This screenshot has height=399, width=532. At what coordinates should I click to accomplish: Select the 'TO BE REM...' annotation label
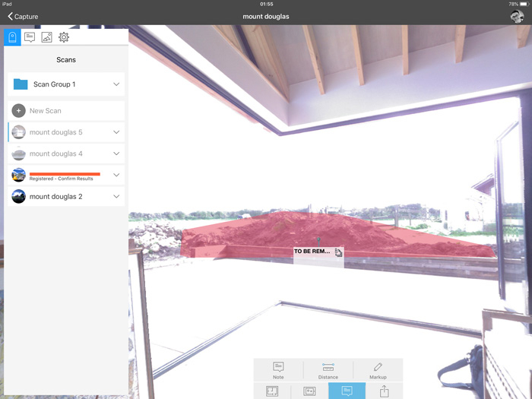pyautogui.click(x=313, y=252)
